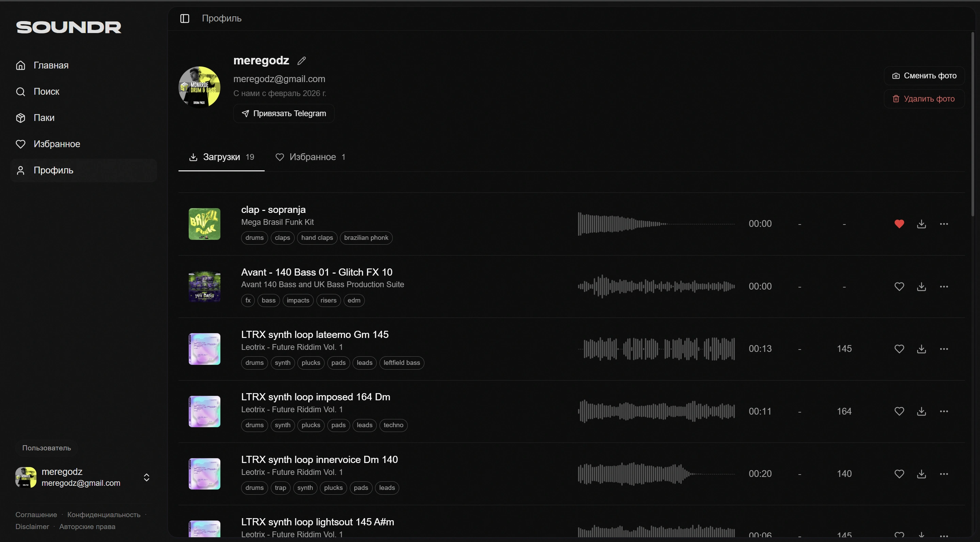The image size is (980, 542).
Task: Click Привязать Telegram button
Action: coord(284,113)
